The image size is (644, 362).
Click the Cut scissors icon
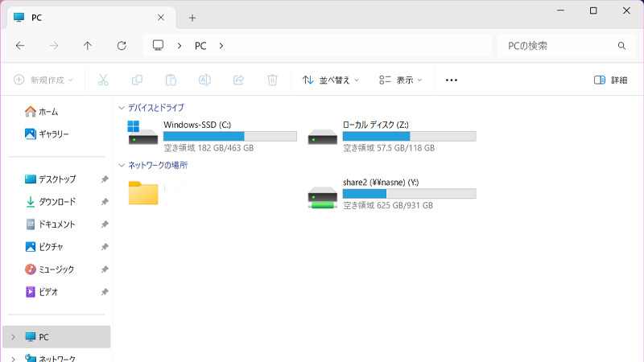click(103, 80)
